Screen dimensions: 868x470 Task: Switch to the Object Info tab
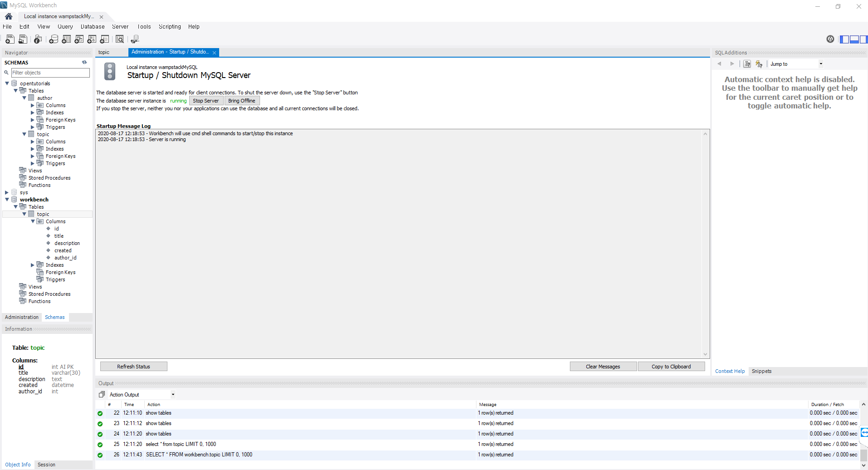click(x=18, y=465)
